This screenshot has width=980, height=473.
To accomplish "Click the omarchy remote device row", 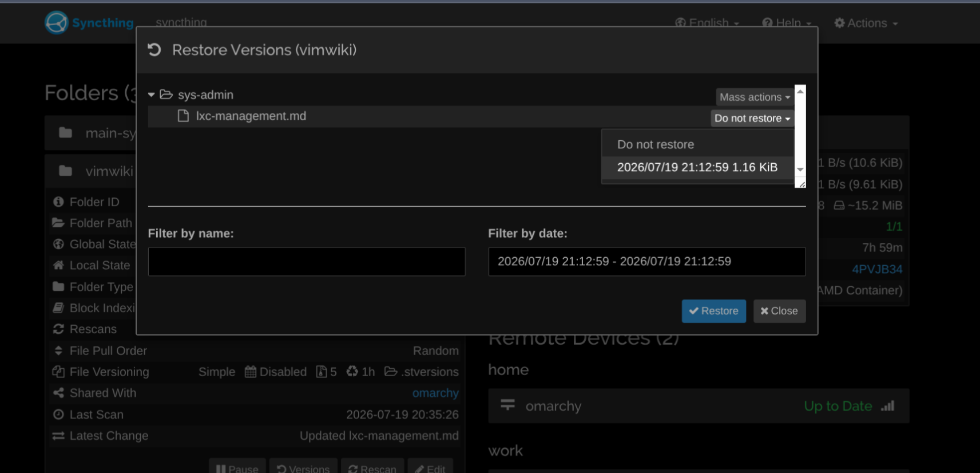I will click(x=699, y=406).
